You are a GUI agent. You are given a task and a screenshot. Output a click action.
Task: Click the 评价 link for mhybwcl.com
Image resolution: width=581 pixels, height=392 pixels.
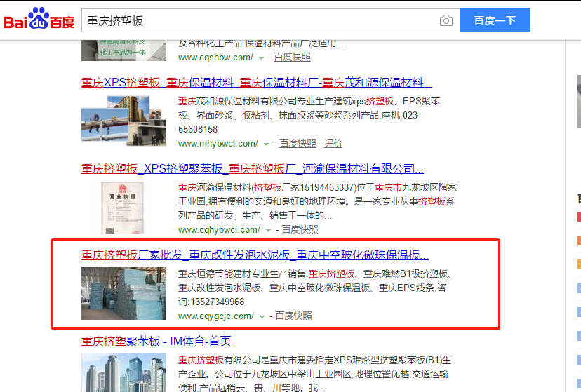pyautogui.click(x=333, y=143)
